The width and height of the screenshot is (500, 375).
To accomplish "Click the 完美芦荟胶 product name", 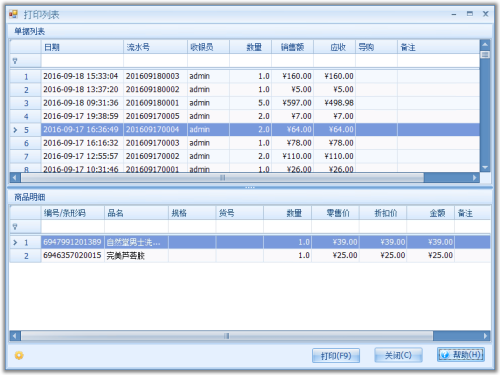I will click(x=125, y=256).
